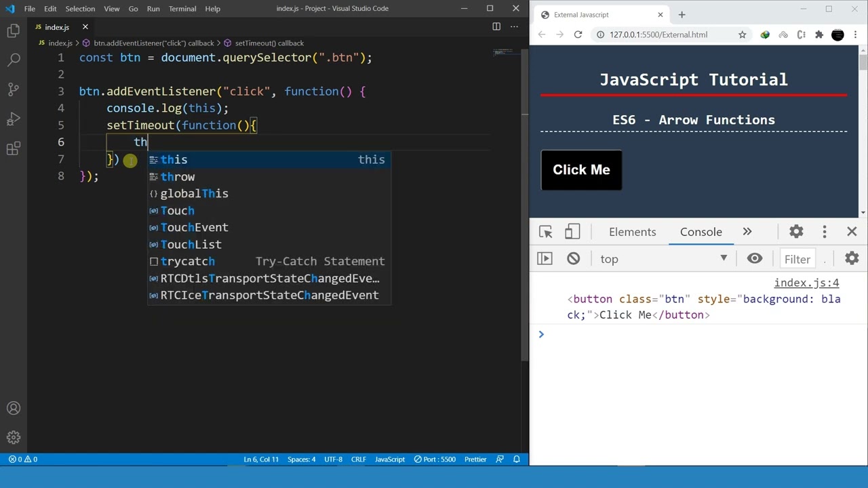Bookmark this page with star icon
The height and width of the screenshot is (488, 868).
(x=743, y=35)
